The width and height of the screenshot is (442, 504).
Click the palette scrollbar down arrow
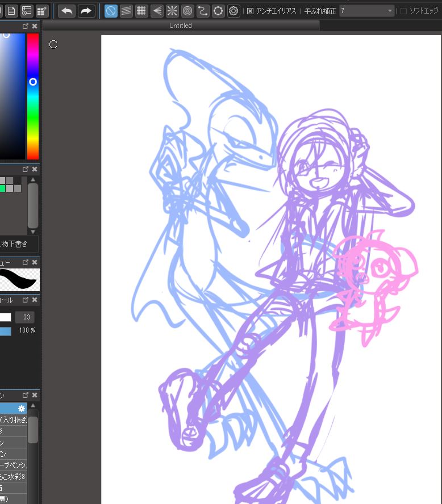point(33,232)
